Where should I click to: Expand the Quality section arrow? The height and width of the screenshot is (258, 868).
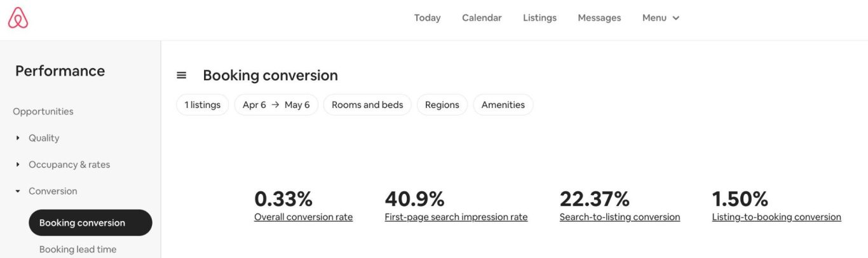(18, 138)
